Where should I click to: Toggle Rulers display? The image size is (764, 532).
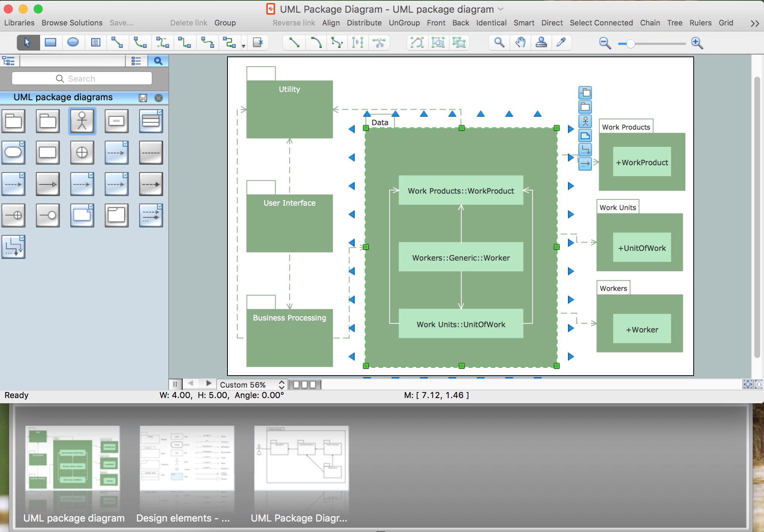pyautogui.click(x=700, y=23)
